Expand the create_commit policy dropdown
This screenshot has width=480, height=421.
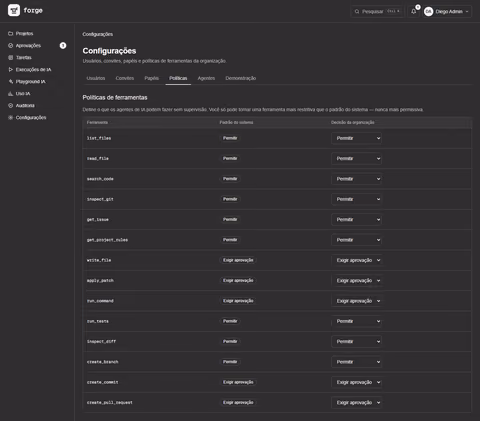point(356,382)
